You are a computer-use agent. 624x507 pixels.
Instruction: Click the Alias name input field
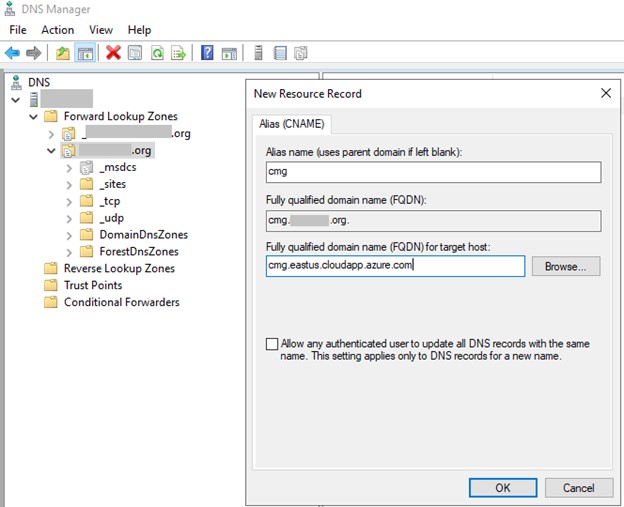tap(433, 172)
